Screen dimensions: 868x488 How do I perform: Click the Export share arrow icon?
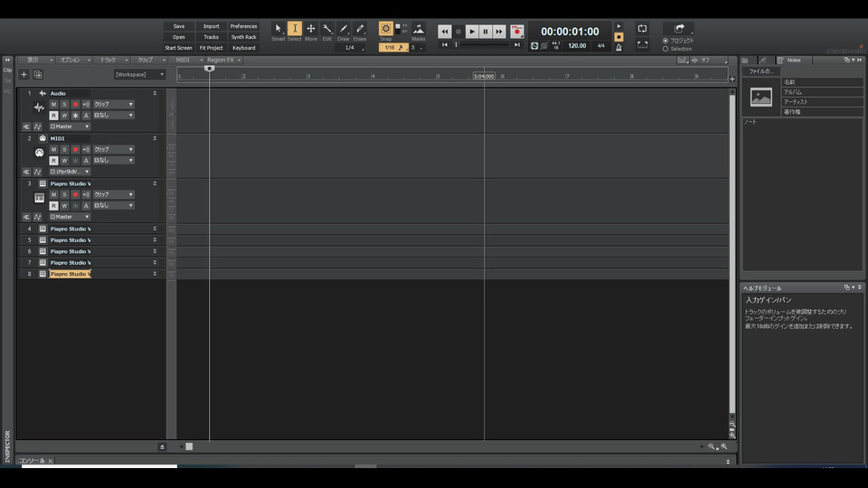click(679, 28)
